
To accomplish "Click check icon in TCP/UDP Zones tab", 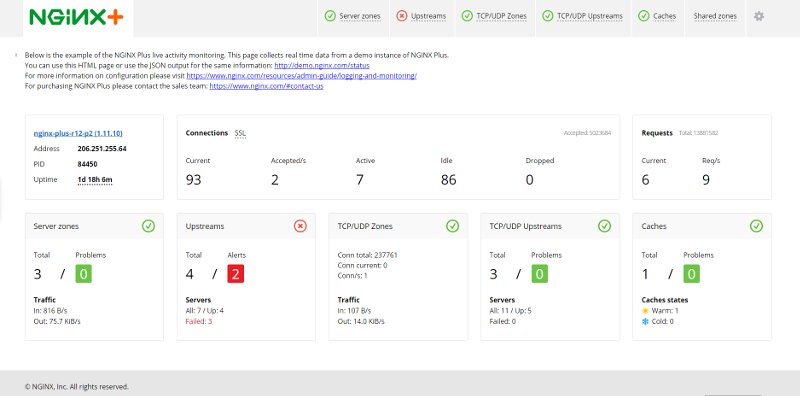I will 467,16.
